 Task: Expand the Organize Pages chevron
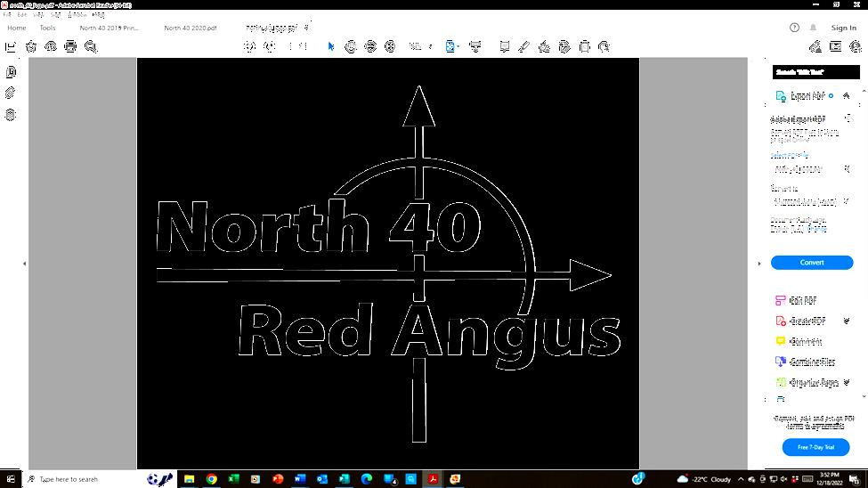click(x=847, y=382)
